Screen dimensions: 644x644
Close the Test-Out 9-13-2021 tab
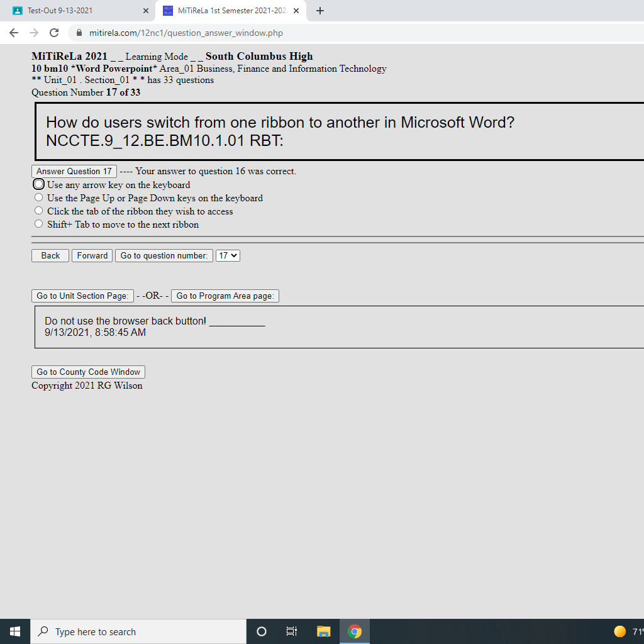click(145, 11)
